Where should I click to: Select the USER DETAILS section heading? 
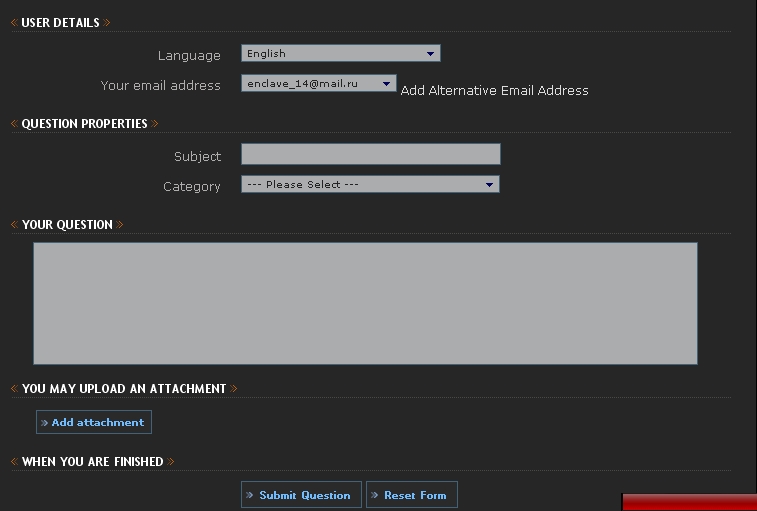(60, 23)
